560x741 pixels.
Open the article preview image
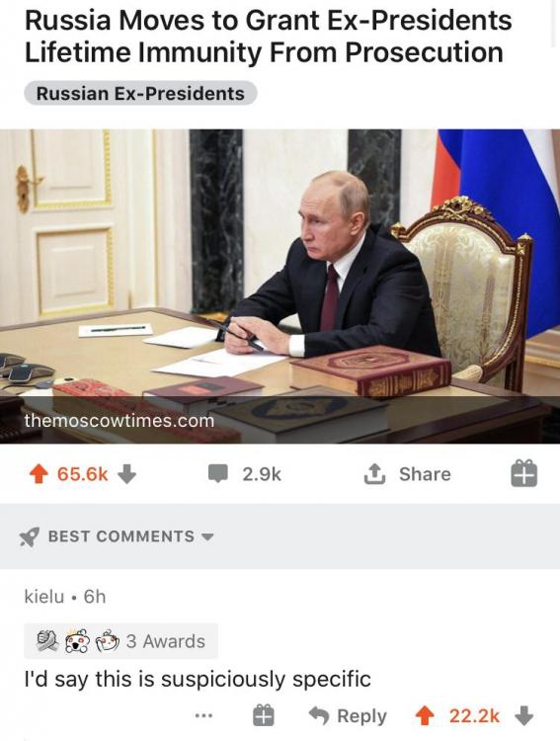(x=280, y=286)
